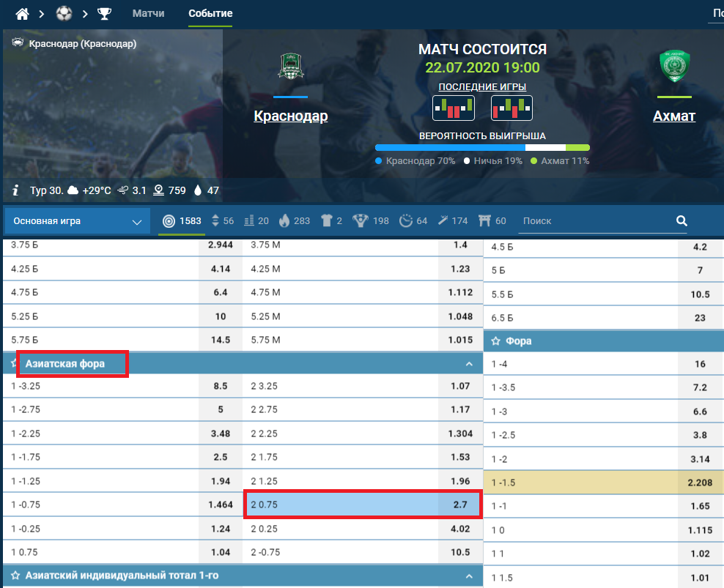The height and width of the screenshot is (588, 724).
Task: Star the Азиатский индивидуальный тотал 1-го section
Action: point(15,576)
